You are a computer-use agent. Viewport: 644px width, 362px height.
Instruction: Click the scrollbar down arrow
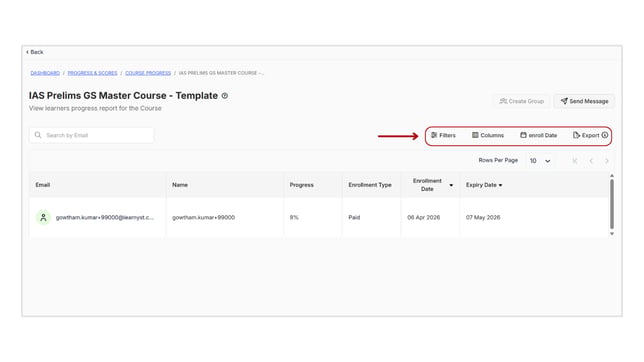pyautogui.click(x=612, y=233)
